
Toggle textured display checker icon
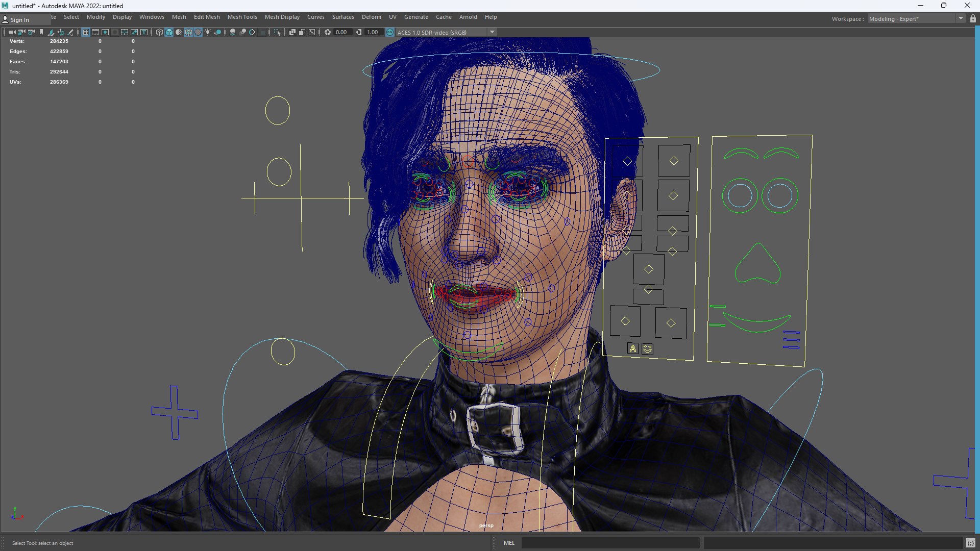click(198, 32)
